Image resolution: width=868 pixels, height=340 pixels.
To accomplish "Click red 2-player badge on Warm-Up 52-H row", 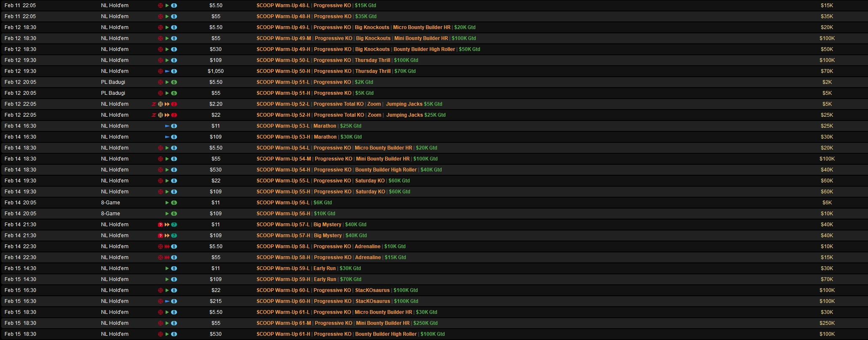I will (x=174, y=115).
